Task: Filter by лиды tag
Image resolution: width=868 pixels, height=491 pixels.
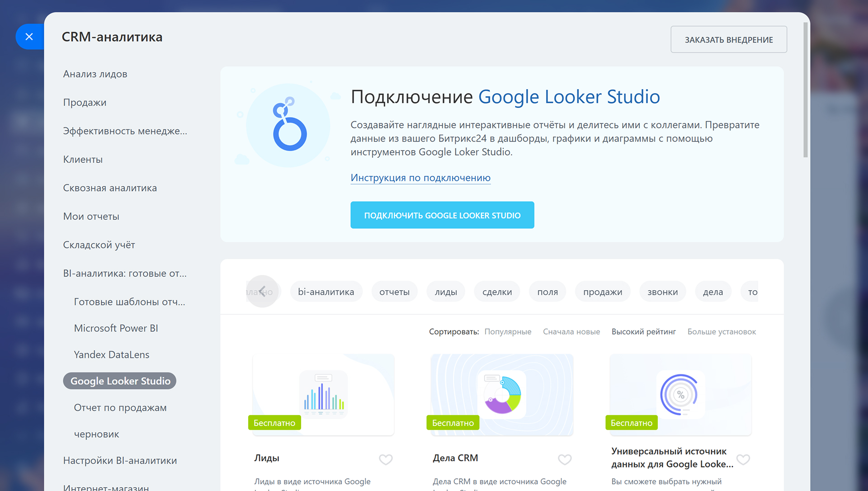Action: point(446,292)
